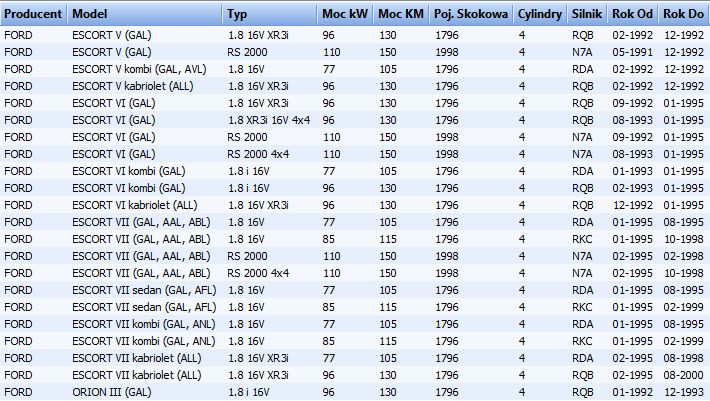Image resolution: width=710 pixels, height=401 pixels.
Task: Click silnik RQB in ORION III row
Action: click(x=583, y=392)
